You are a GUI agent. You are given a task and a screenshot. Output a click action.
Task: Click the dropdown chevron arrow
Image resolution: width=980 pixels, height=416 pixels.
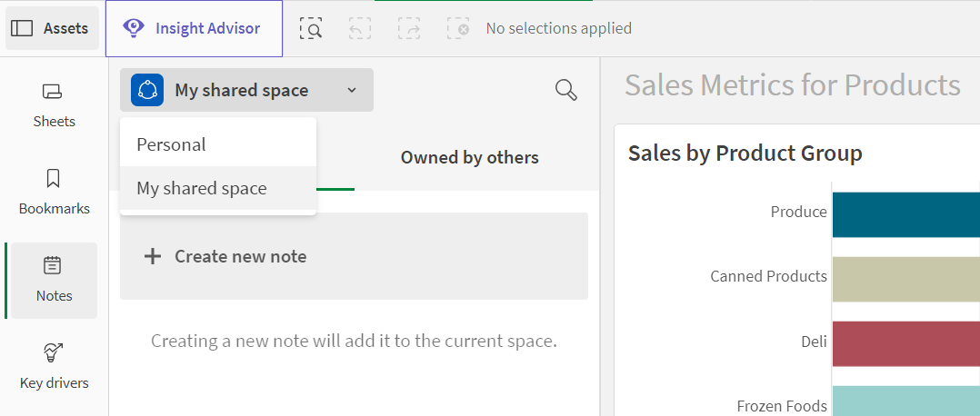(352, 90)
